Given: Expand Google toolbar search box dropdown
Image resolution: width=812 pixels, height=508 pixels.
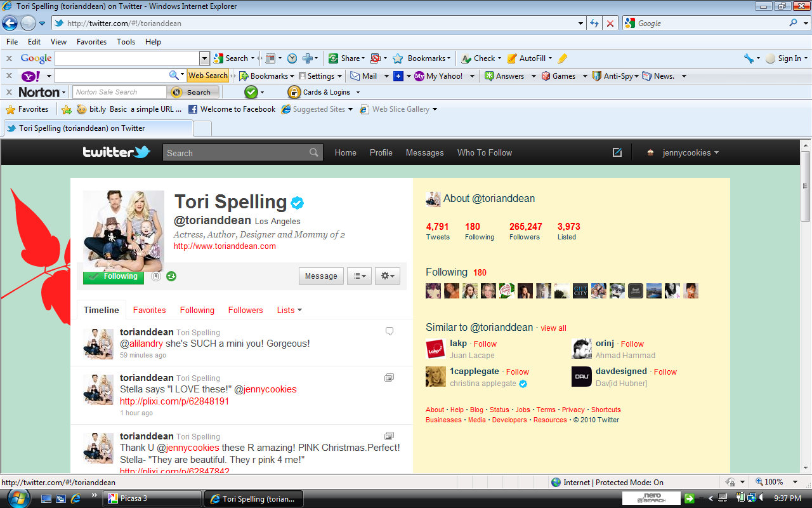Looking at the screenshot, I should [x=204, y=58].
